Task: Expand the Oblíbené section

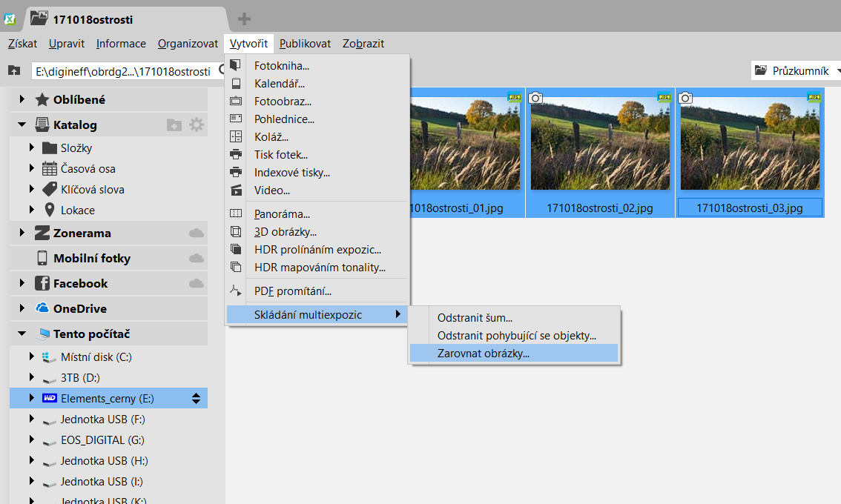Action: point(22,99)
